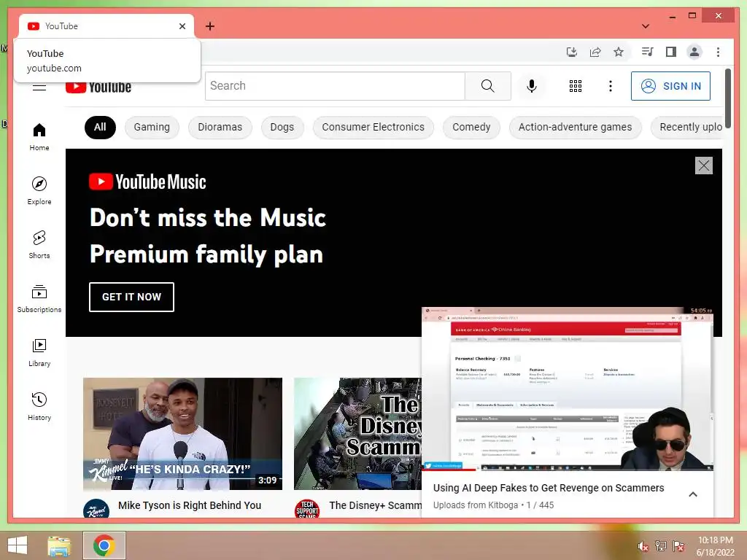Open the Jimmy Kimmel Live channel avatar
The width and height of the screenshot is (747, 560).
[x=96, y=508]
